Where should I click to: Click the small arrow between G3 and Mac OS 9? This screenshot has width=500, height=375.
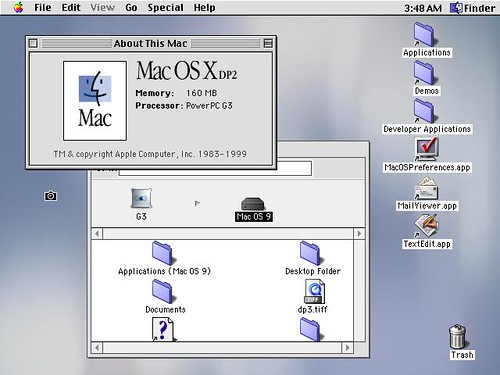click(x=197, y=203)
